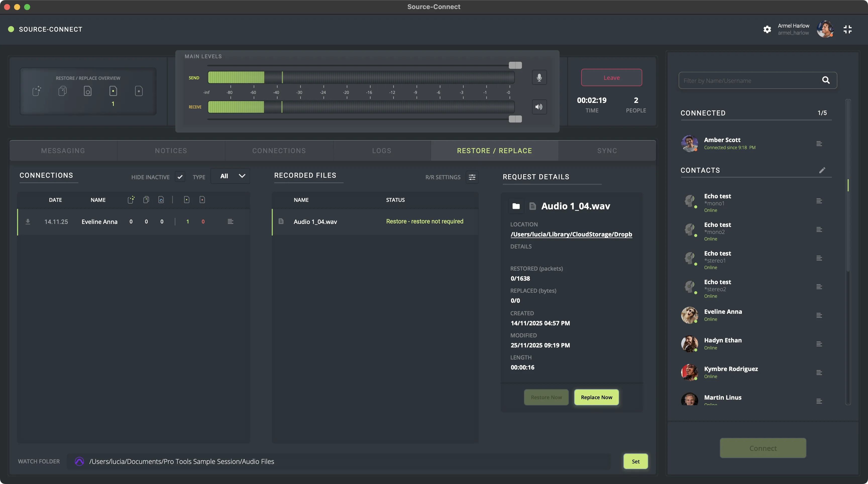Open settings gear in header
868x484 pixels.
[x=767, y=29]
